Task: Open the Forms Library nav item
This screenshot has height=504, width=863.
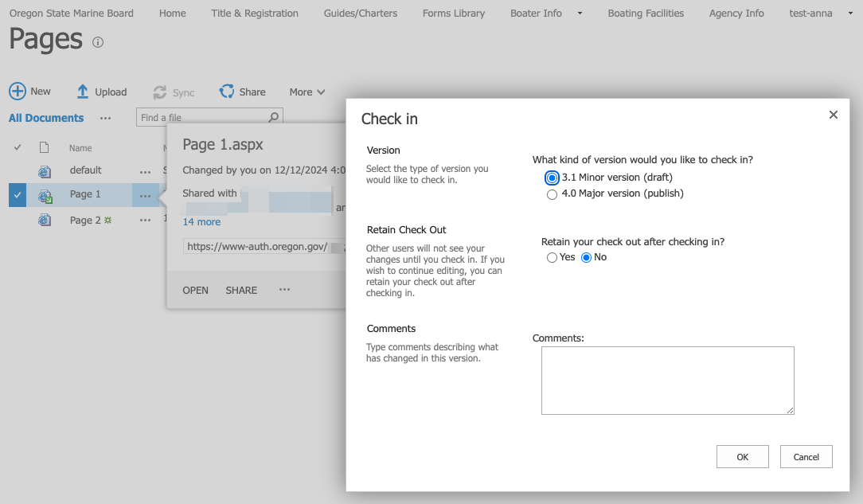Action: click(454, 14)
